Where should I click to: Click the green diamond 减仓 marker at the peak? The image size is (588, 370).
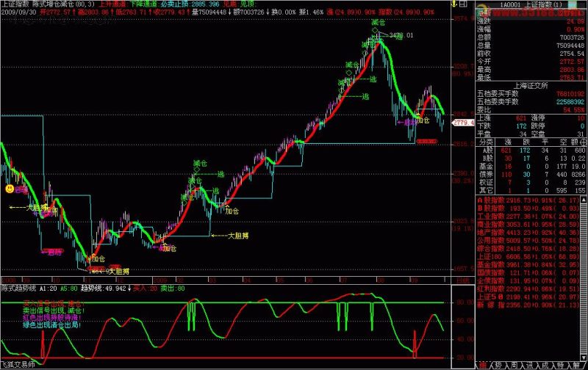click(x=376, y=30)
